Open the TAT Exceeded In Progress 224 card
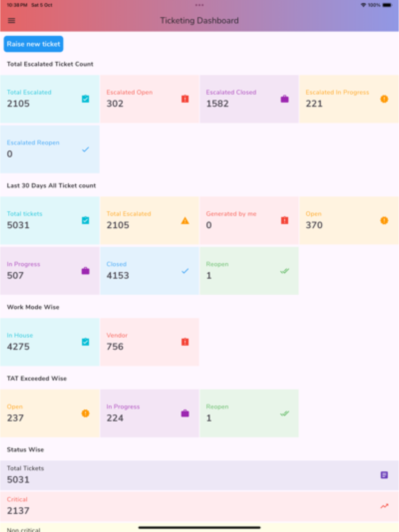 click(x=150, y=413)
